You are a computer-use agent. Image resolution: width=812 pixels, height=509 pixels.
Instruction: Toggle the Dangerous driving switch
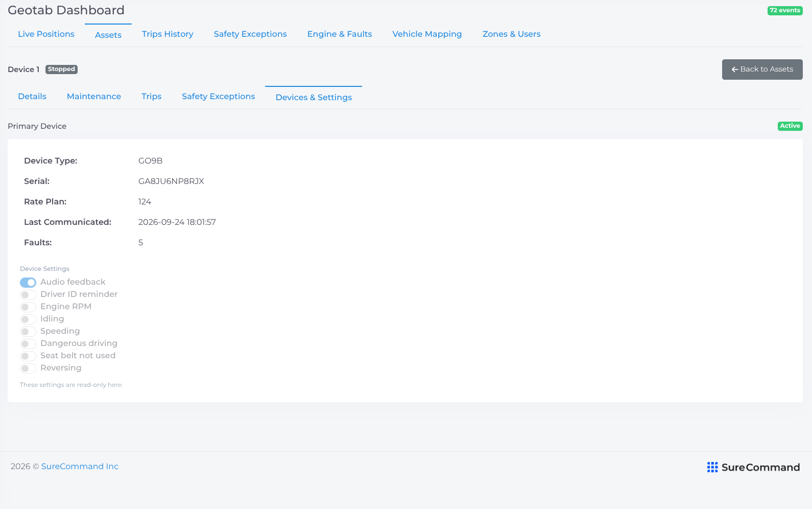coord(28,344)
